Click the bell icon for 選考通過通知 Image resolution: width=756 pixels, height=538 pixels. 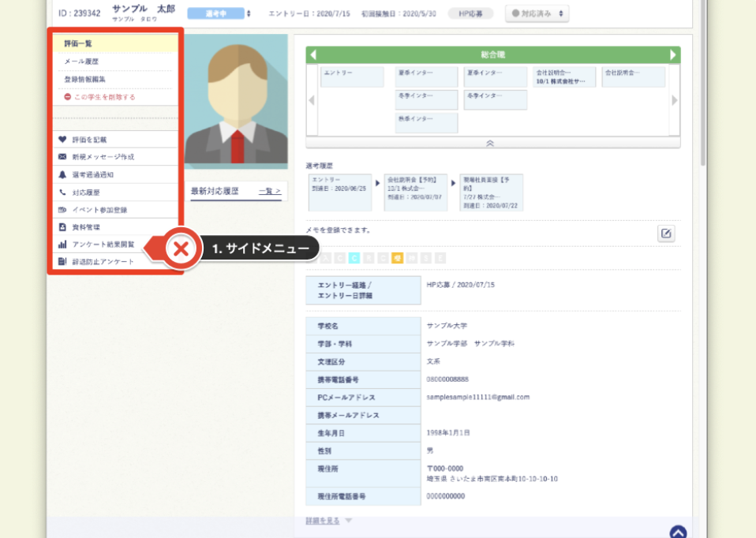[x=62, y=174]
